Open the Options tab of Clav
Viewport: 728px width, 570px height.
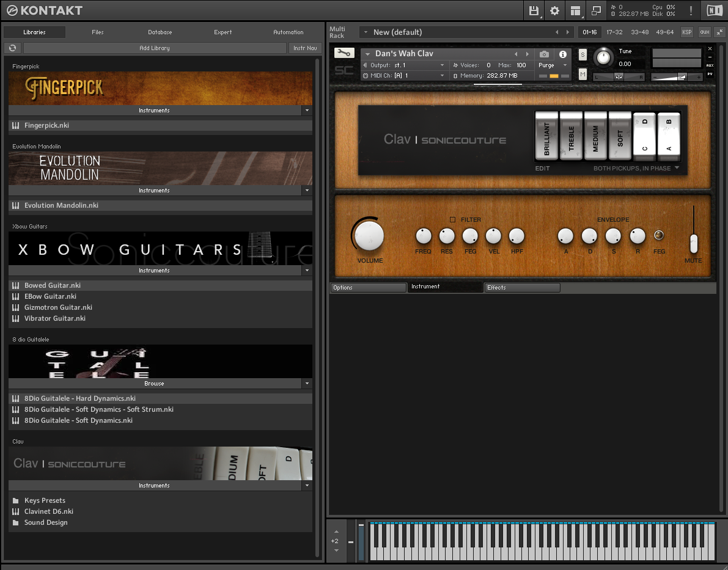pos(368,288)
